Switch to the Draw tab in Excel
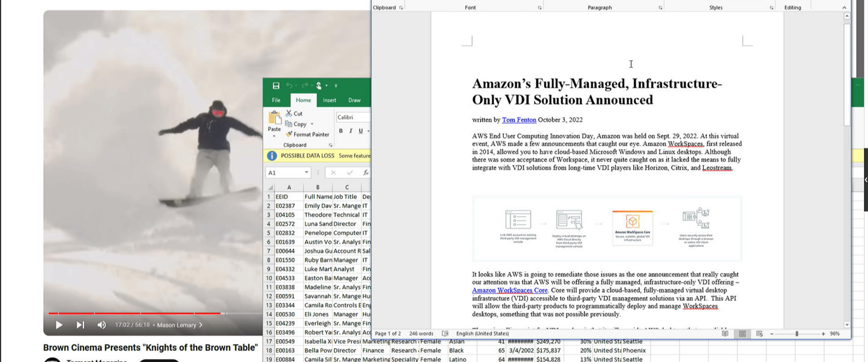 coord(354,100)
